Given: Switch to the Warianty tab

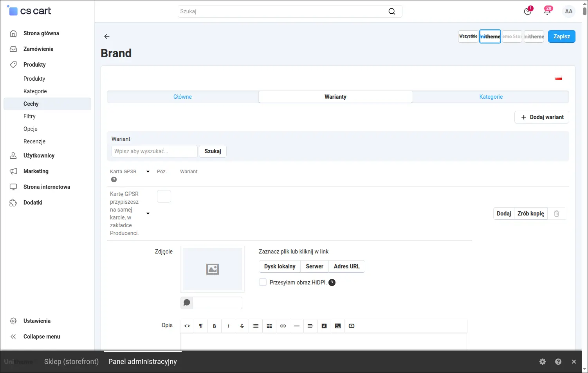Looking at the screenshot, I should click(x=335, y=97).
